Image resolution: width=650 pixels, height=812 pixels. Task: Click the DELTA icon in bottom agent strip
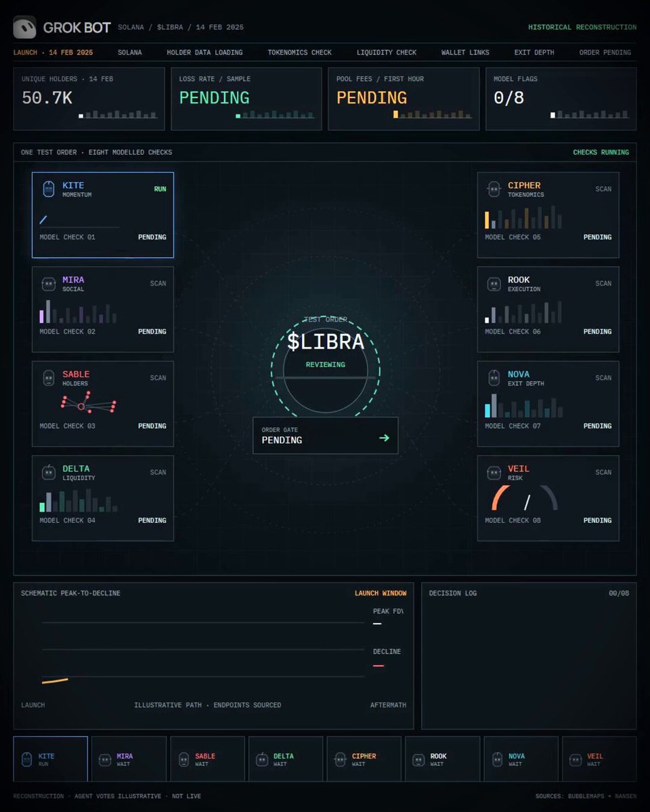click(x=262, y=759)
